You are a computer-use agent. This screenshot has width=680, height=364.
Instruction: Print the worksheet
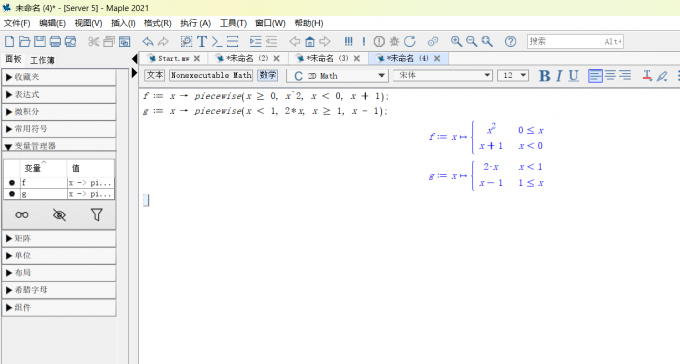55,41
